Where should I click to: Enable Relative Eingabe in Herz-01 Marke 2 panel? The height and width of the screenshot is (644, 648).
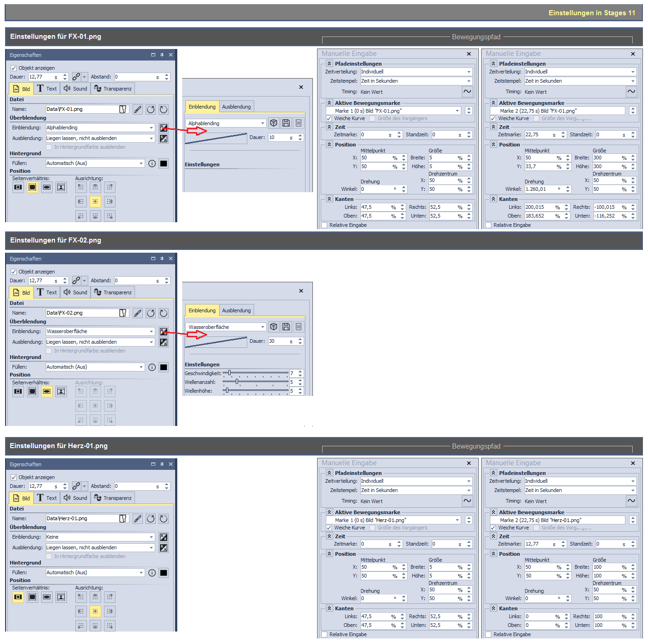point(489,634)
